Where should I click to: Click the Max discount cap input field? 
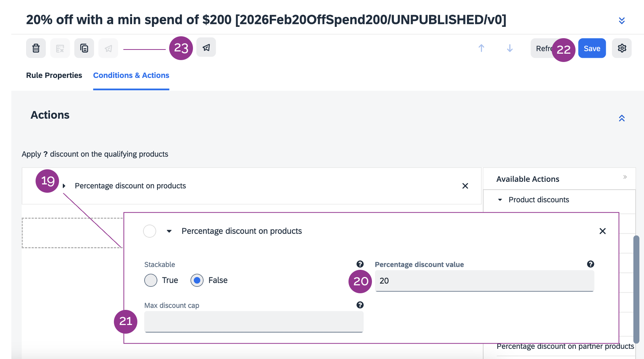tap(254, 322)
